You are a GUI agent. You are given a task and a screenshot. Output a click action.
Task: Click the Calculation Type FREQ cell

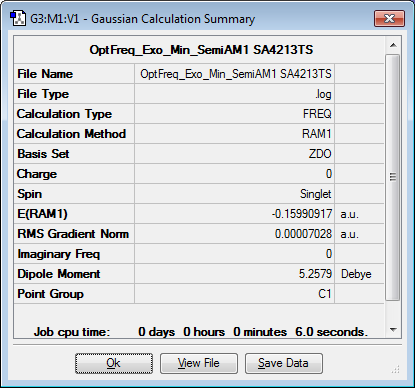pyautogui.click(x=235, y=114)
